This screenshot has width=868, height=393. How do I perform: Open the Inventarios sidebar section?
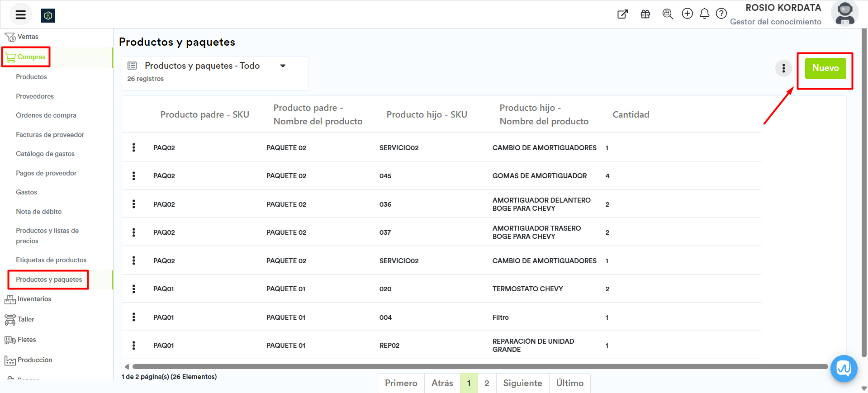click(x=34, y=299)
